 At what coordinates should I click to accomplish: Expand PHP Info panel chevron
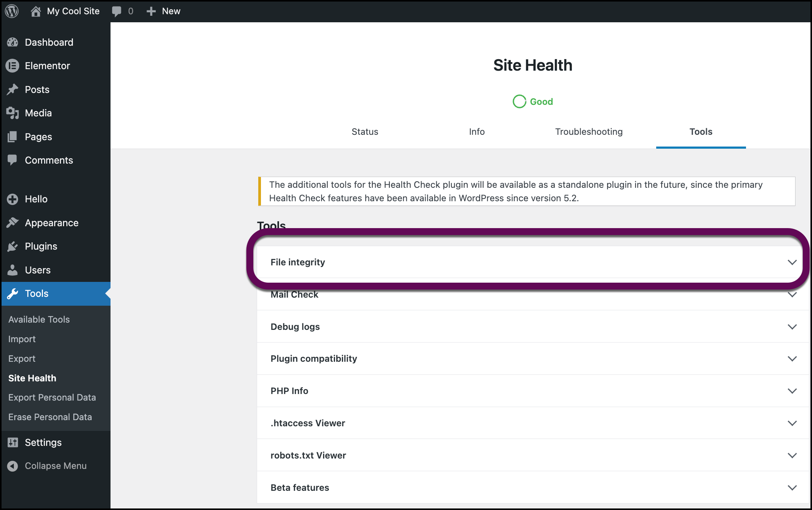pos(792,391)
